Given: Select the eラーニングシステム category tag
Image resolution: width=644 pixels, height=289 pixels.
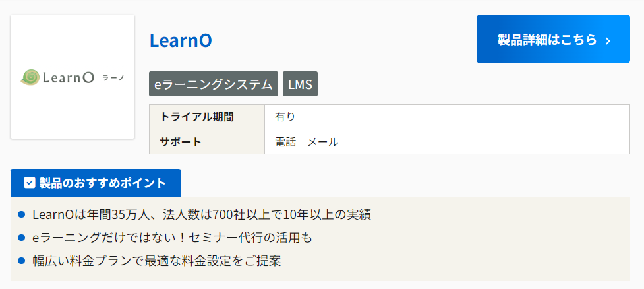Looking at the screenshot, I should coord(214,84).
